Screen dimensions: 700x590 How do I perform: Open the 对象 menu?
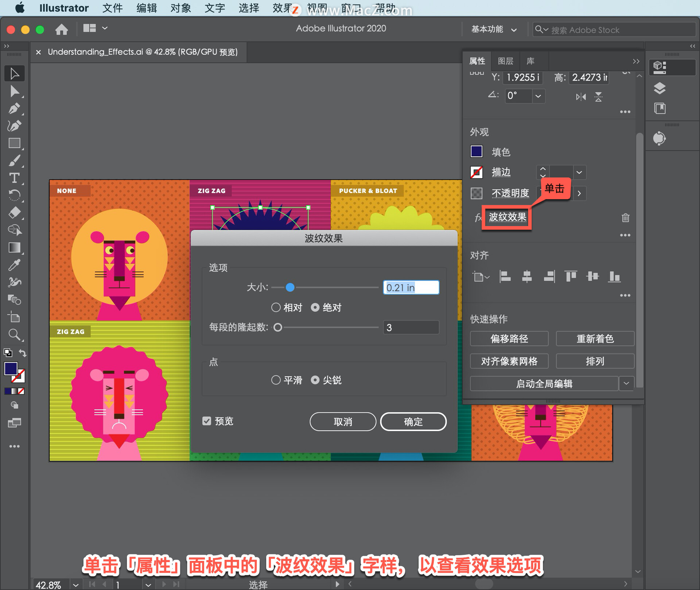(181, 8)
